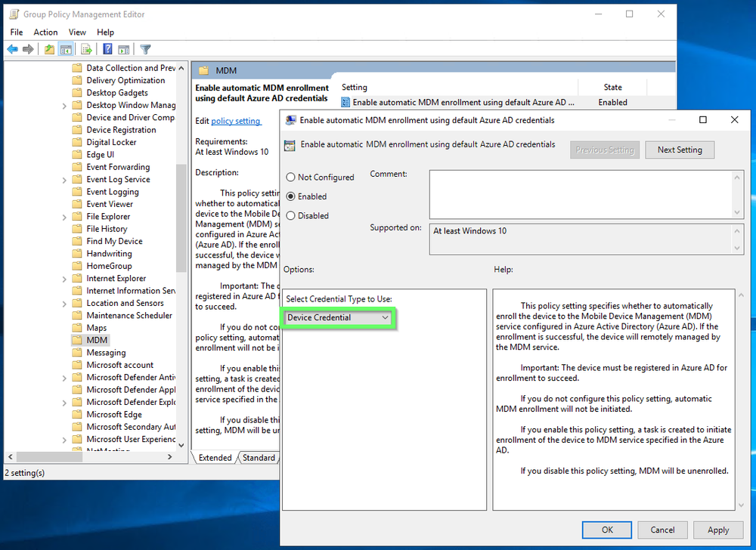Select the Maintenance Scheduler tree item
This screenshot has height=550, width=756.
[129, 316]
